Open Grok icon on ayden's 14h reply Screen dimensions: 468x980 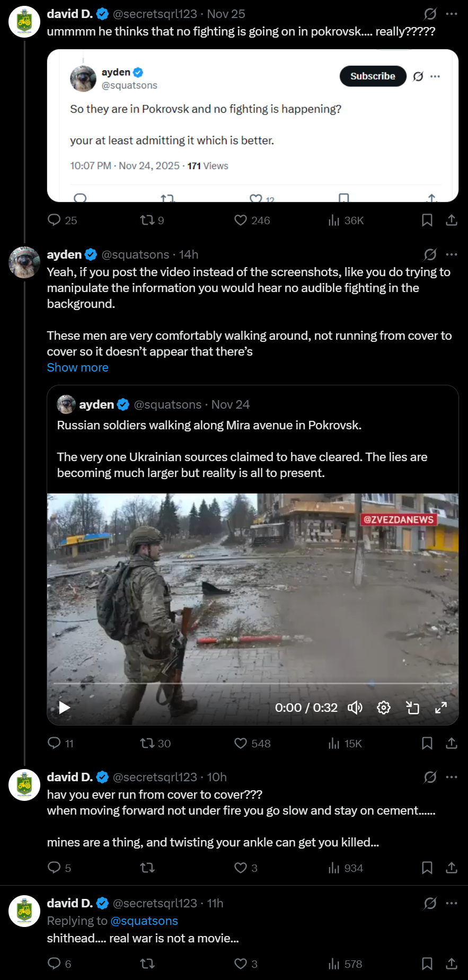(430, 254)
